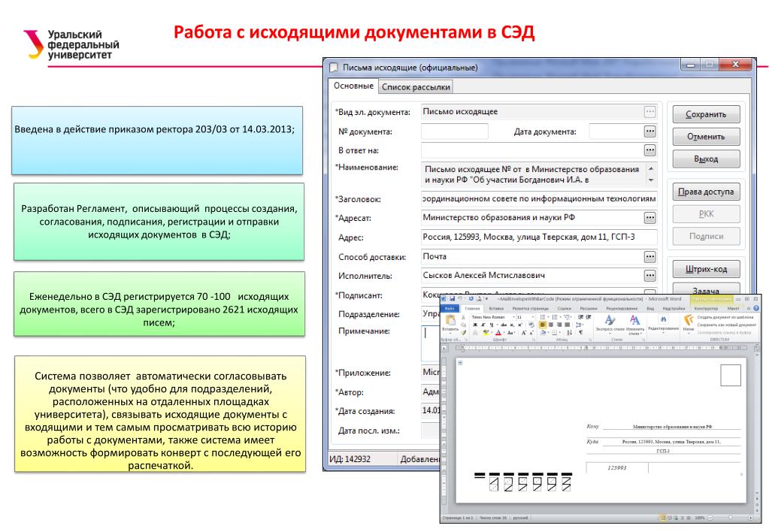The width and height of the screenshot is (769, 532).
Task: Click the Штрих-код button
Action: pos(706,269)
